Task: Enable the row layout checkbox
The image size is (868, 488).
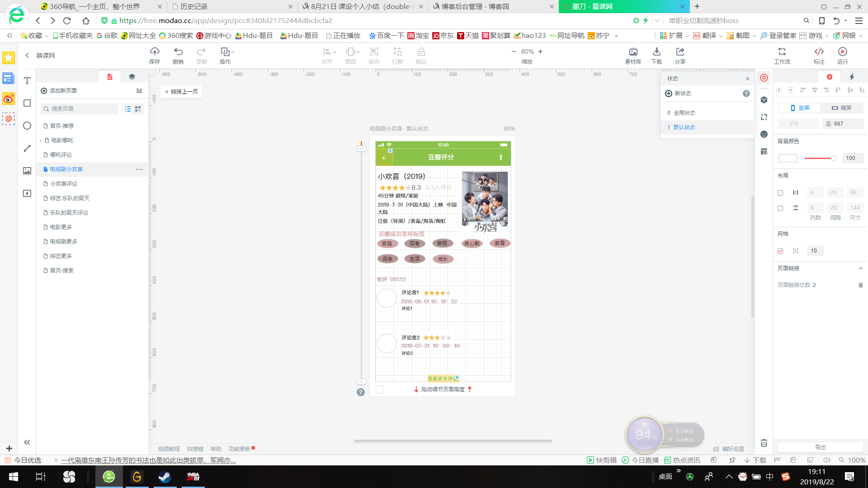Action: click(x=780, y=208)
